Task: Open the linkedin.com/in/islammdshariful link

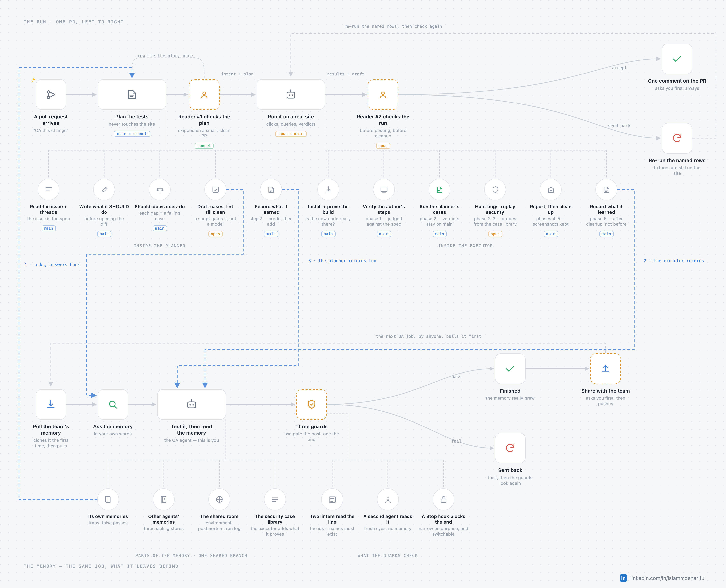Action: tap(668, 578)
